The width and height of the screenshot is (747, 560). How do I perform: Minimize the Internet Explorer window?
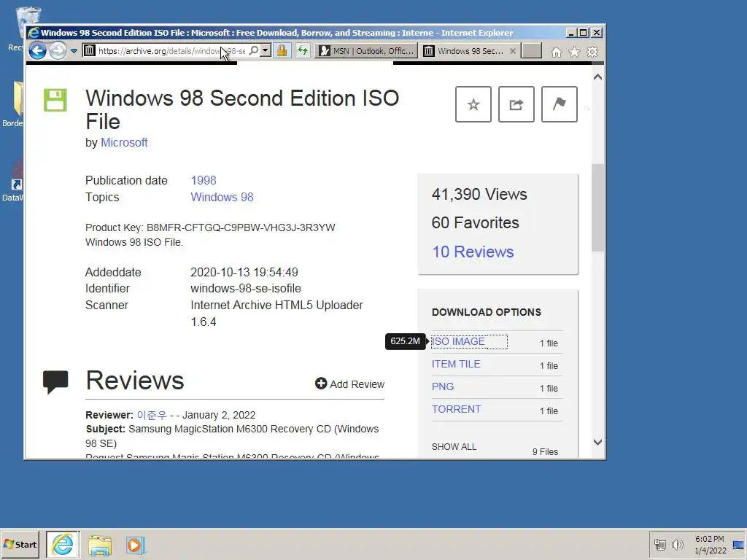pos(571,32)
